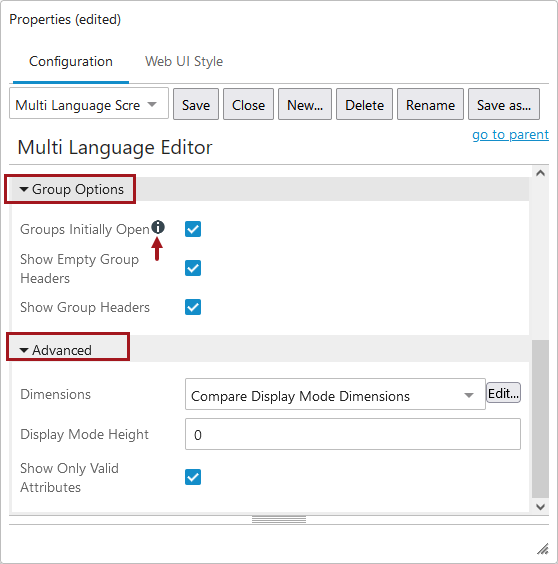This screenshot has height=564, width=558.
Task: Open the Dimensions combo box
Action: pos(335,394)
